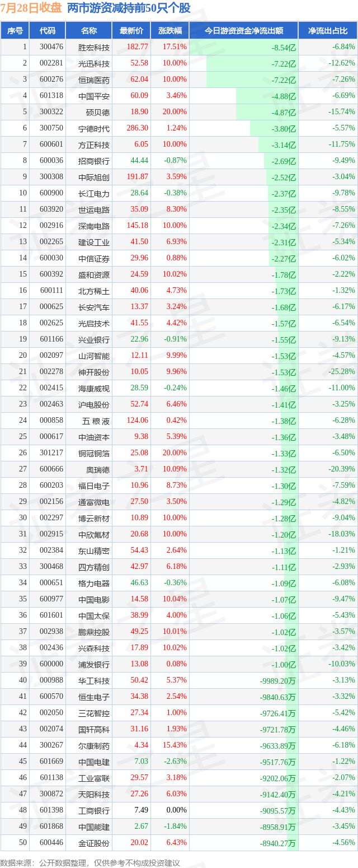This screenshot has height=868, width=358.
Task: Select code 600601 in the table
Action: [51, 144]
